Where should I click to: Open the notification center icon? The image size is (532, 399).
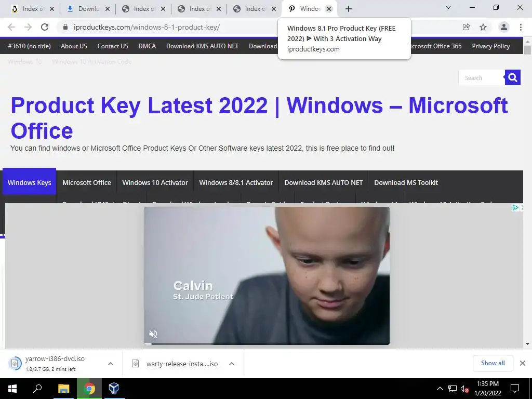click(x=515, y=389)
